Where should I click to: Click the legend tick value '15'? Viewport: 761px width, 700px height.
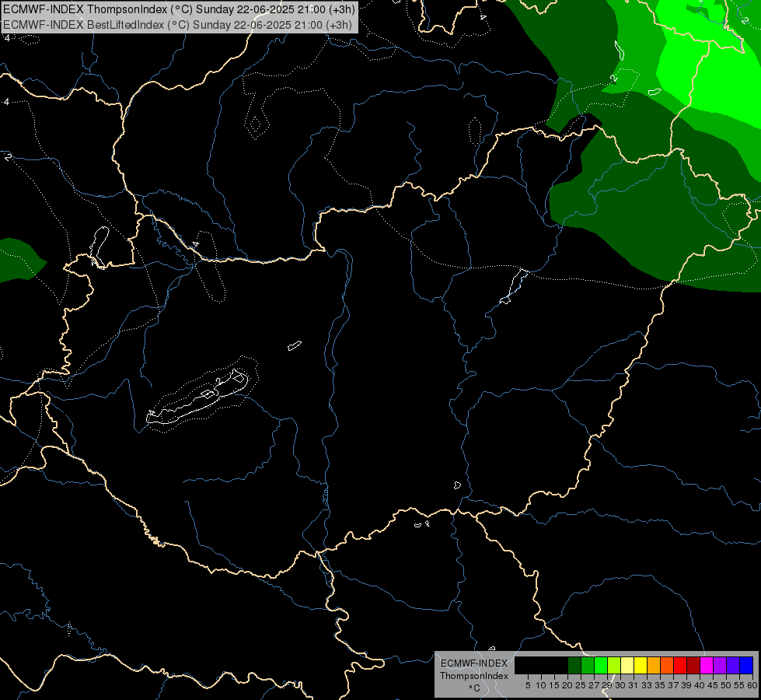tap(553, 685)
